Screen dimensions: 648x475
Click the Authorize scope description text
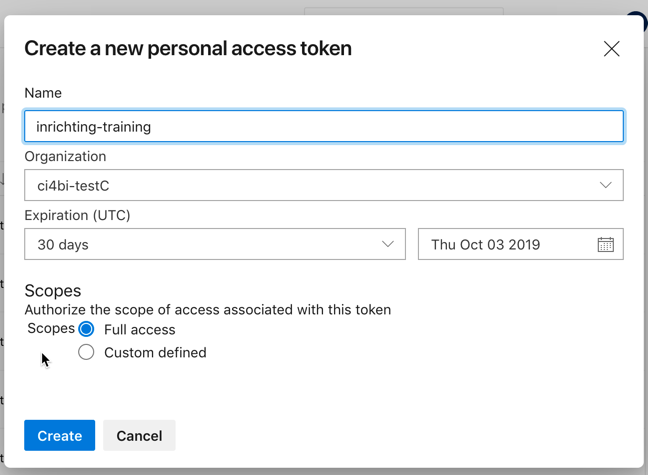click(207, 310)
